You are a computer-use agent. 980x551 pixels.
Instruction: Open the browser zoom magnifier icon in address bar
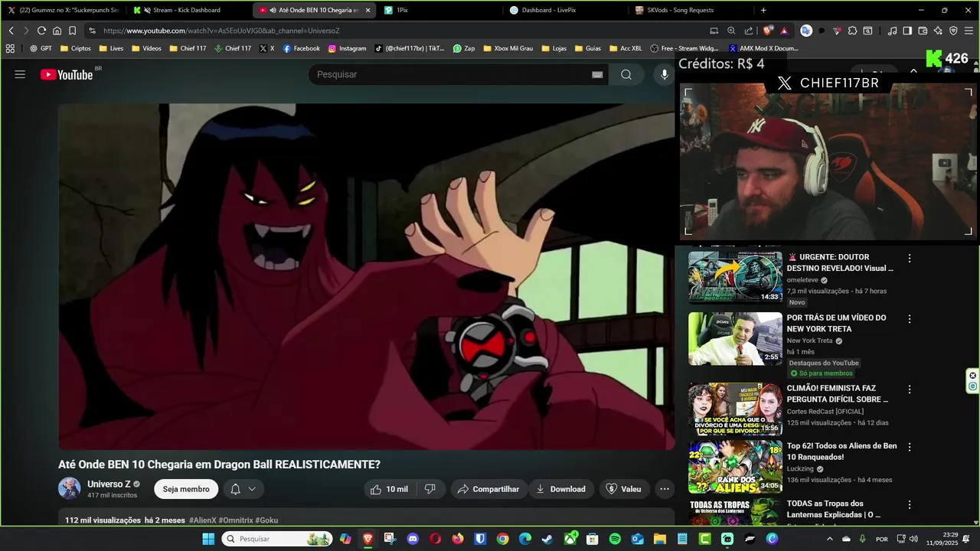731,31
